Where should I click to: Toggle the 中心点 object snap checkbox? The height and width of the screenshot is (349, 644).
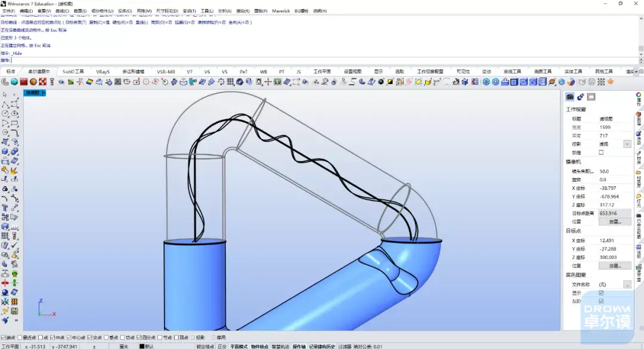(x=69, y=338)
